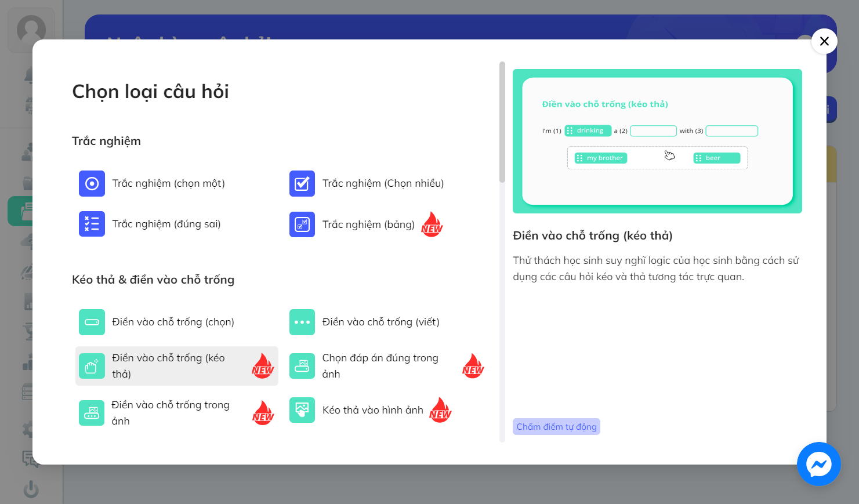Select the Trắc nghiệm (Chọn nhiều) checkbox icon
The image size is (859, 504).
[302, 184]
